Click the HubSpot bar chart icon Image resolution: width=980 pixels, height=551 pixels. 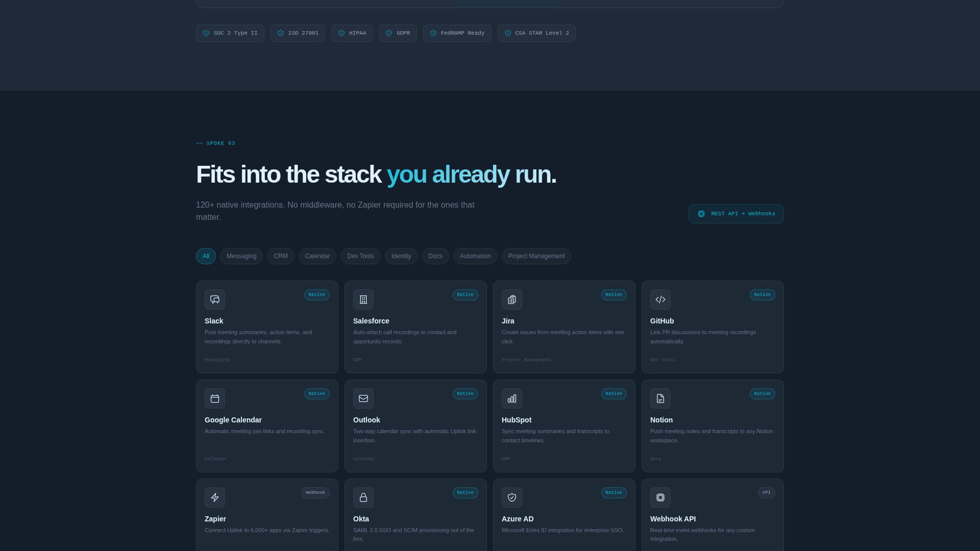pos(512,398)
